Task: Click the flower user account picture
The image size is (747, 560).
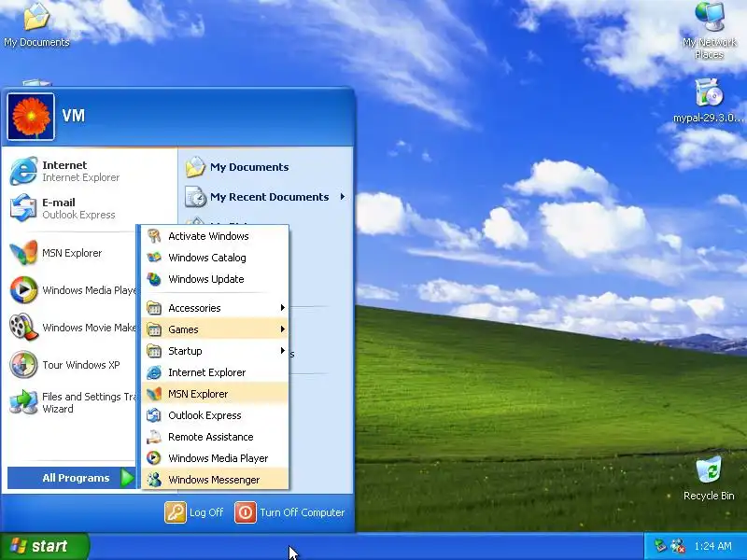Action: [31, 117]
